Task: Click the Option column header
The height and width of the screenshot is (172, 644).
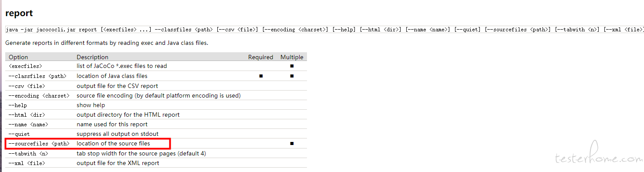Action: click(x=18, y=57)
